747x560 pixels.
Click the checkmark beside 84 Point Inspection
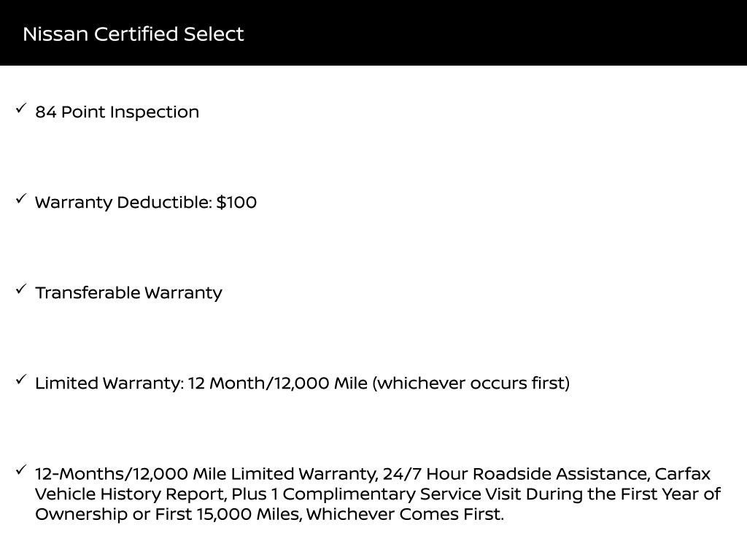21,109
